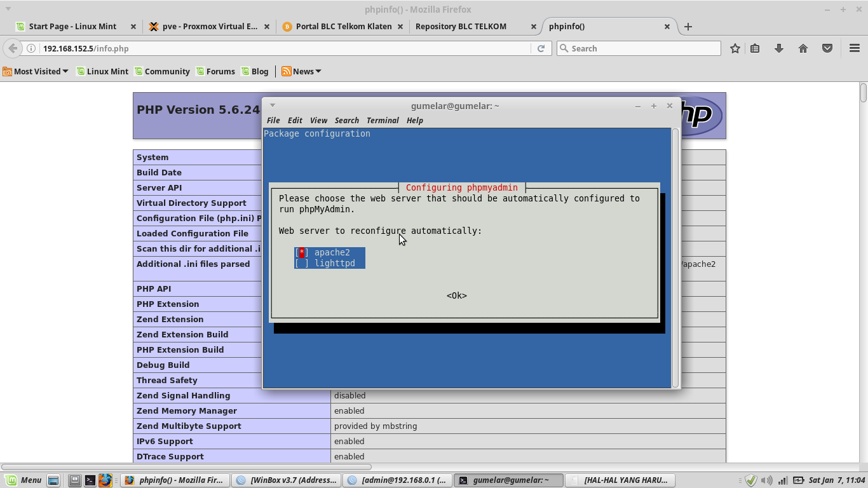Check the lighttpd option
The height and width of the screenshot is (488, 868).
pyautogui.click(x=301, y=263)
